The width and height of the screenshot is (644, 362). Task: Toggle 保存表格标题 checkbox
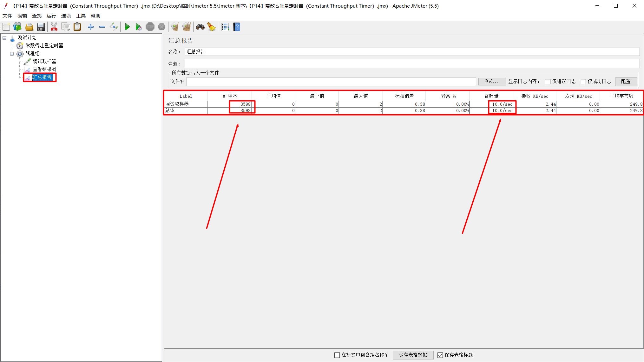coord(440,355)
